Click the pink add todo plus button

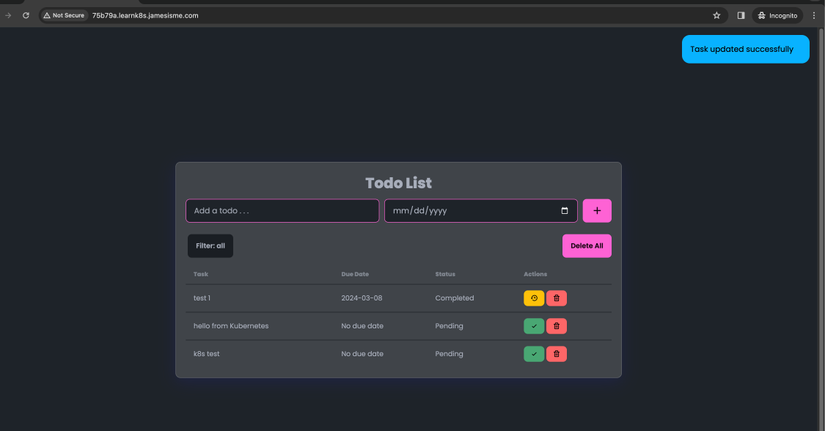(x=597, y=211)
